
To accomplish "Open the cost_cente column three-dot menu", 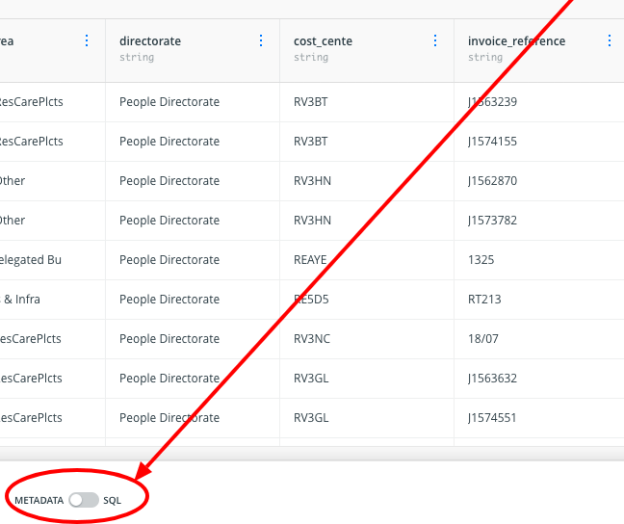I will tap(435, 41).
